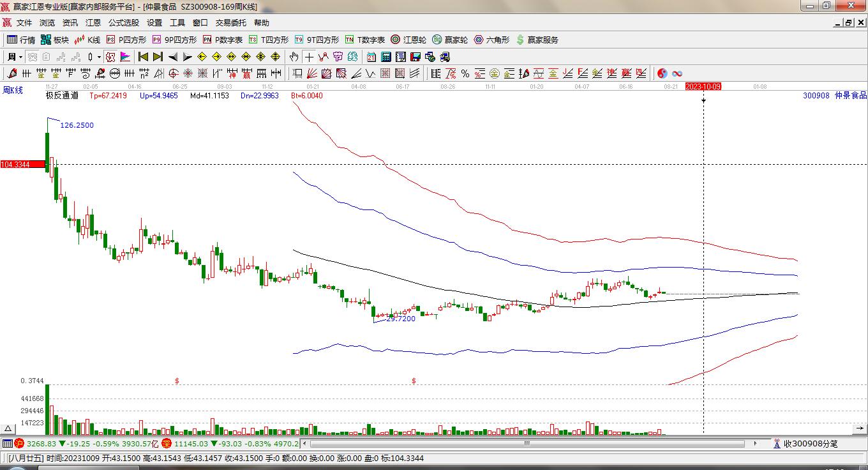Toggle the crosshair cursor button
Image resolution: width=868 pixels, height=470 pixels.
point(309,57)
